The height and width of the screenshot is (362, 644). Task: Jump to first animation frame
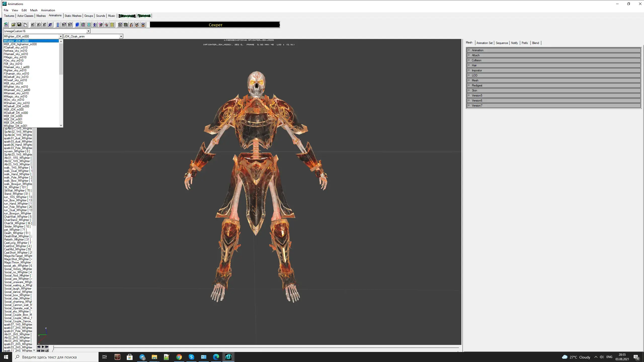pyautogui.click(x=39, y=350)
